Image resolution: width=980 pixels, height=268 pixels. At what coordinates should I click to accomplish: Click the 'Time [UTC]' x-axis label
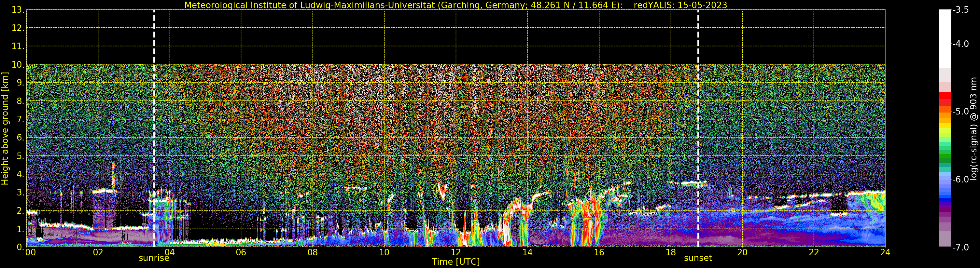coord(455,261)
